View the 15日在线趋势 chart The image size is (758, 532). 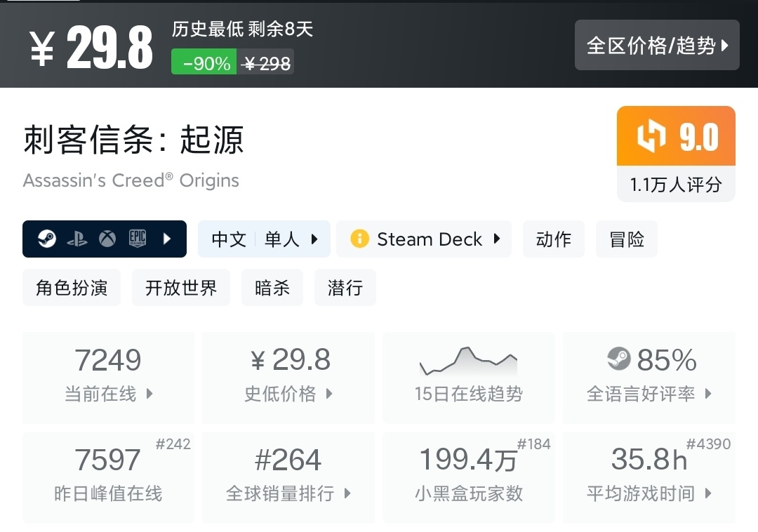pyautogui.click(x=468, y=378)
